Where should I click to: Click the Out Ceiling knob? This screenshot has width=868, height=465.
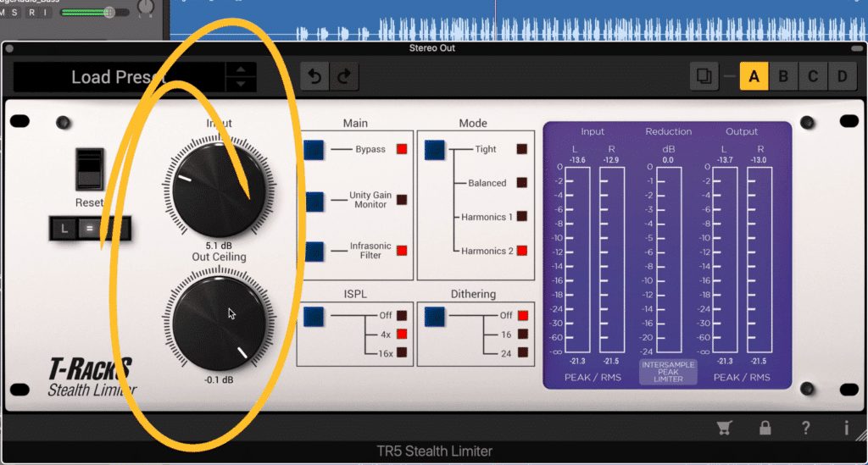(x=220, y=324)
